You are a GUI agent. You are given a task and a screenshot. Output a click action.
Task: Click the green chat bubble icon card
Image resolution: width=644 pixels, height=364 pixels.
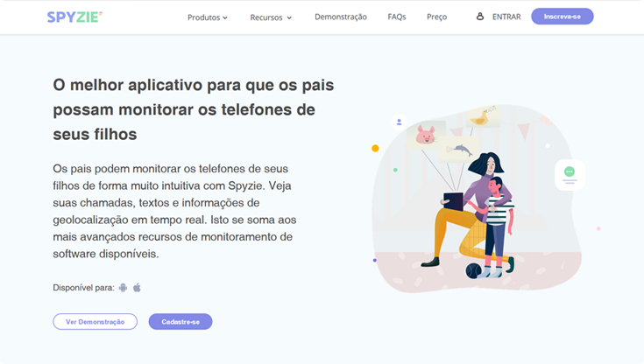(570, 175)
